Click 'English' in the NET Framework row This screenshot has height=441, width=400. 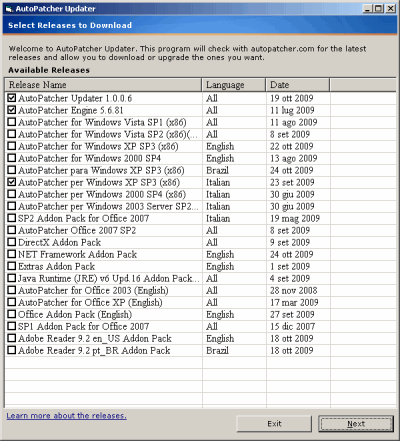pyautogui.click(x=220, y=254)
